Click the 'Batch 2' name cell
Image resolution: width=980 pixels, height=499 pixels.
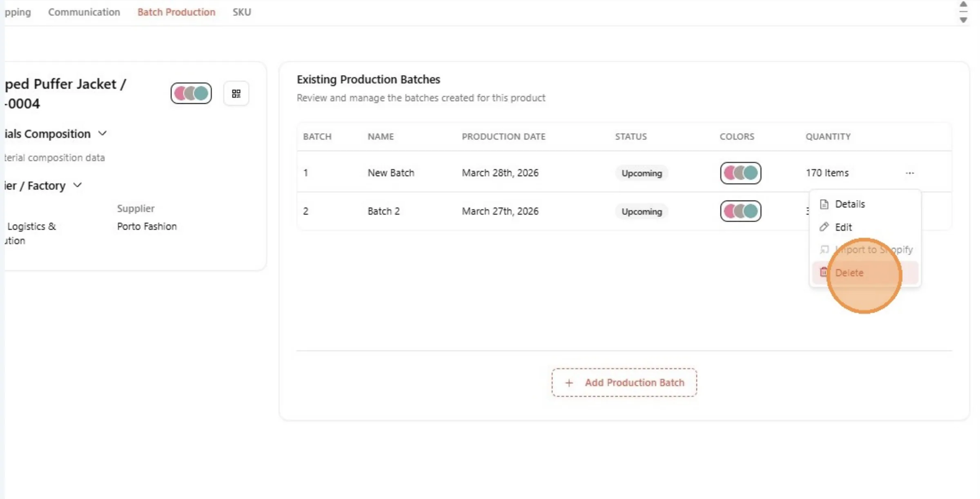pos(383,211)
